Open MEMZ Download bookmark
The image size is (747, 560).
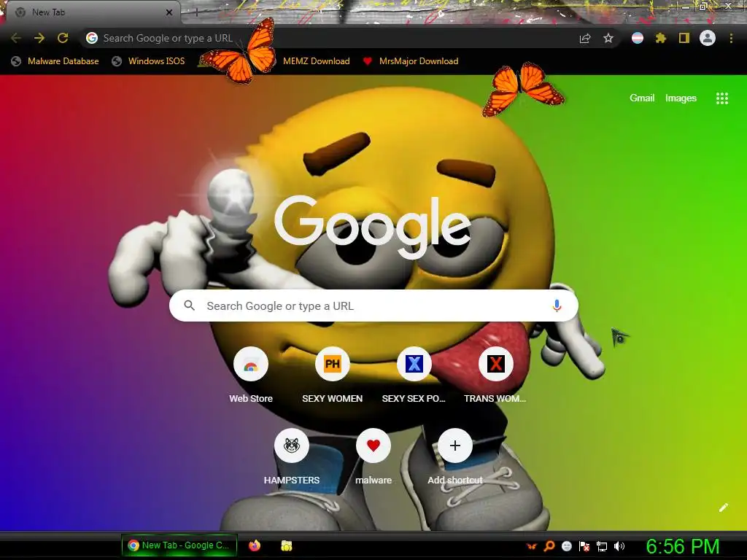(316, 61)
